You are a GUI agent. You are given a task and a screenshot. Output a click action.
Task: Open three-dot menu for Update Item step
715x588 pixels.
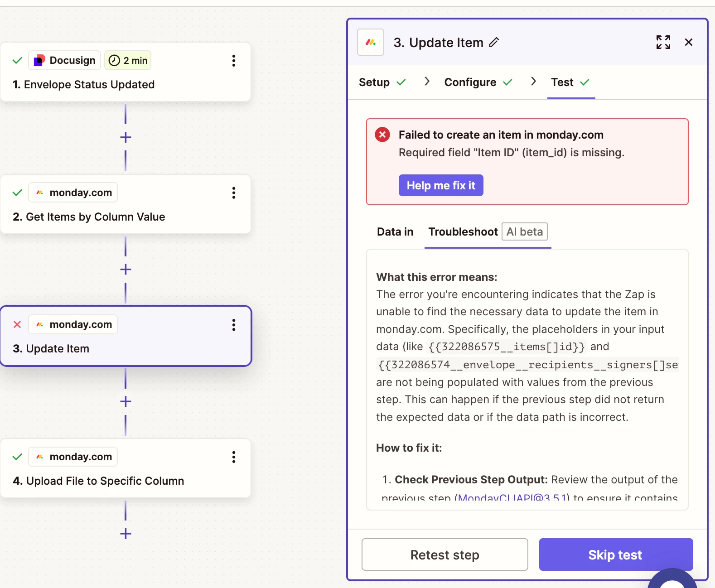click(x=234, y=325)
